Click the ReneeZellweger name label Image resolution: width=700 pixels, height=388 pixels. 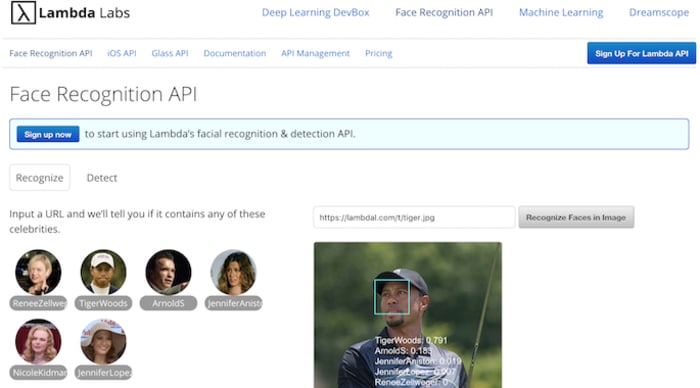click(x=38, y=303)
